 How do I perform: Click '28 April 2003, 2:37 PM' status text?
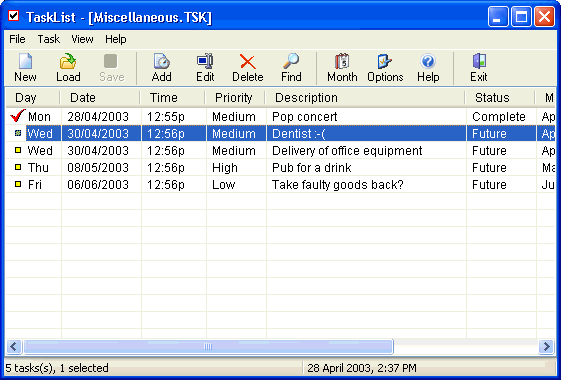pos(362,368)
